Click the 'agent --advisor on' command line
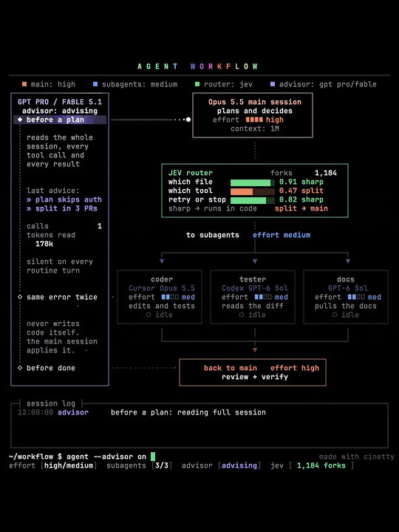Screen dimensions: 399x532 click(x=106, y=457)
